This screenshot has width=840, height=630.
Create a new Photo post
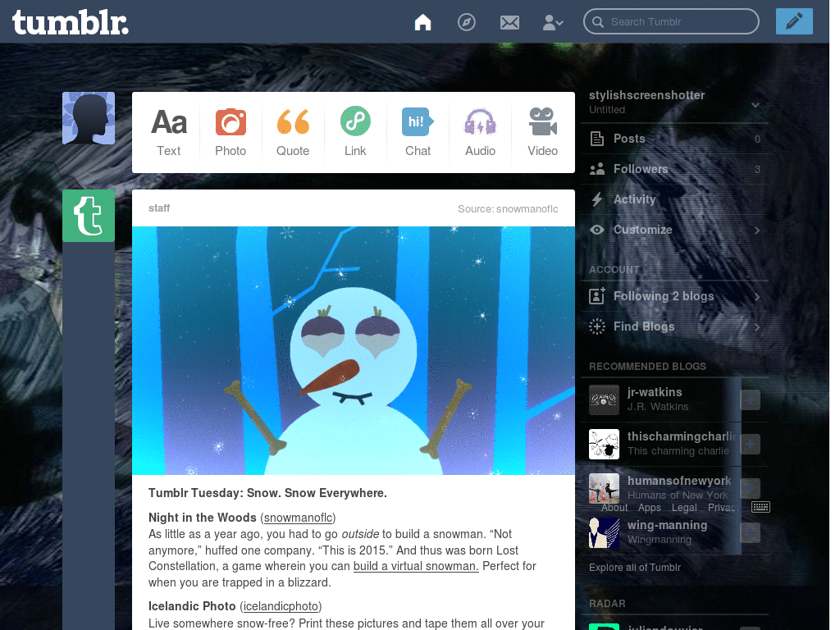point(231,132)
